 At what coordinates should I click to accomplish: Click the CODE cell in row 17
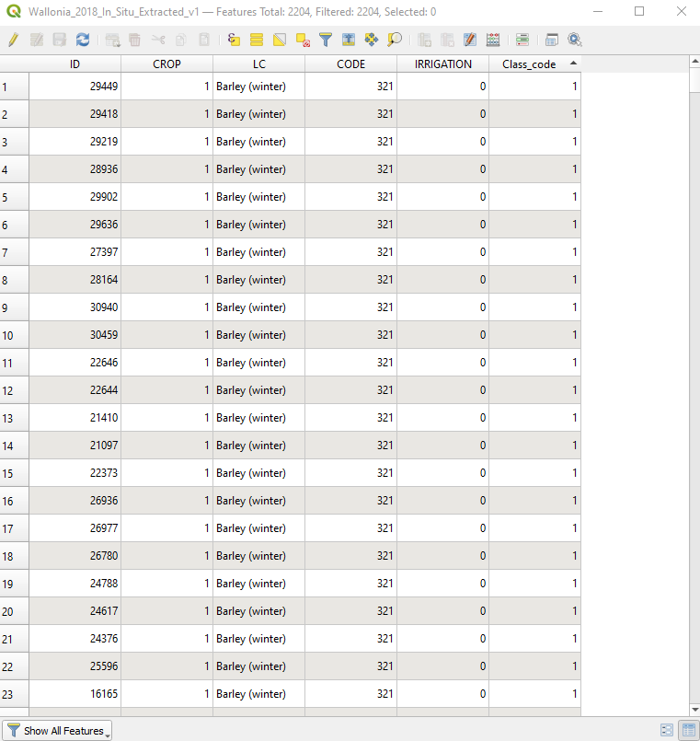(351, 528)
